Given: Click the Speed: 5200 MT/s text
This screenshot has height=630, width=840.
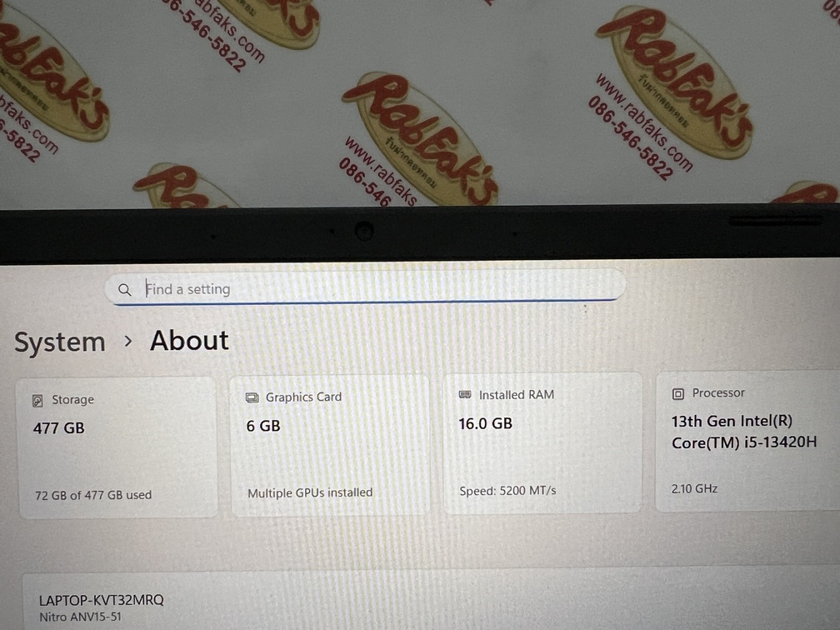Looking at the screenshot, I should (x=507, y=490).
